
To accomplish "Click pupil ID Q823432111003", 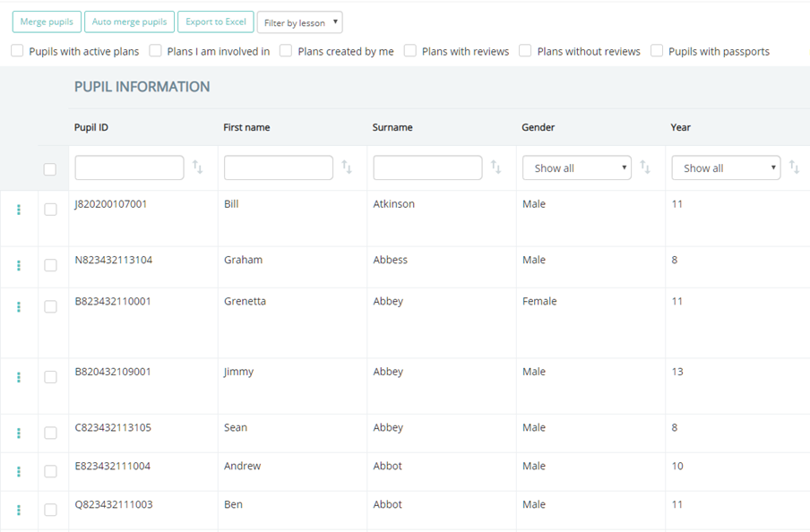I will click(x=114, y=504).
